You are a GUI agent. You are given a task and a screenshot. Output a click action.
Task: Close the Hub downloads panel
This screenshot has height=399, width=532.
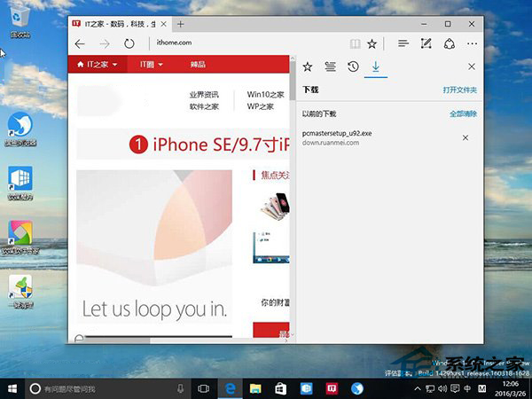472,66
